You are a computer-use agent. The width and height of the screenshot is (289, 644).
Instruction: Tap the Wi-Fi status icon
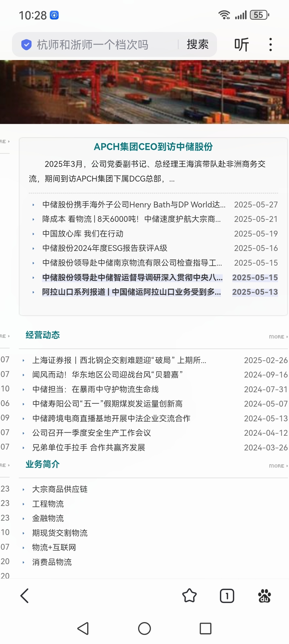click(224, 15)
